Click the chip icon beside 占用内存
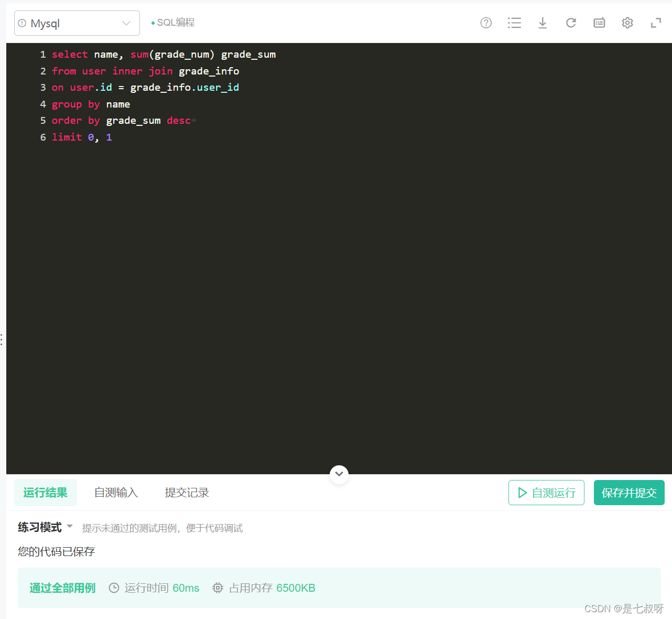The width and height of the screenshot is (672, 619). [x=218, y=588]
